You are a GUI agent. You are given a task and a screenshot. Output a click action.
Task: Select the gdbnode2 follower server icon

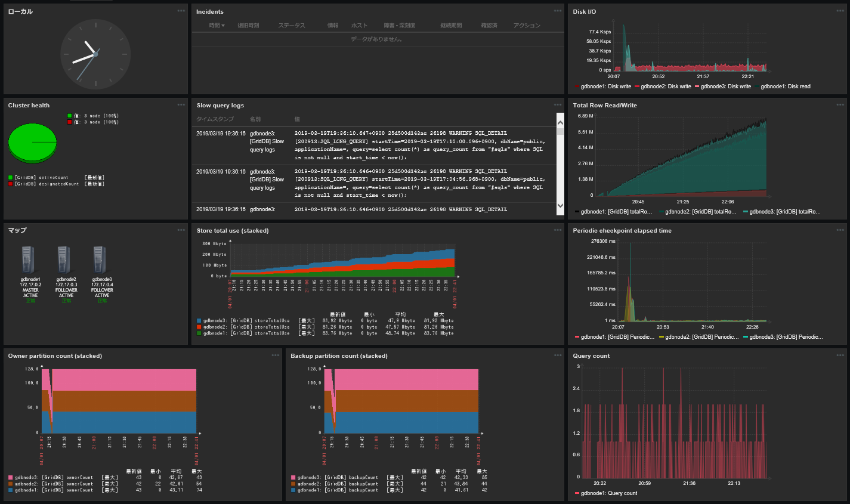tap(64, 261)
